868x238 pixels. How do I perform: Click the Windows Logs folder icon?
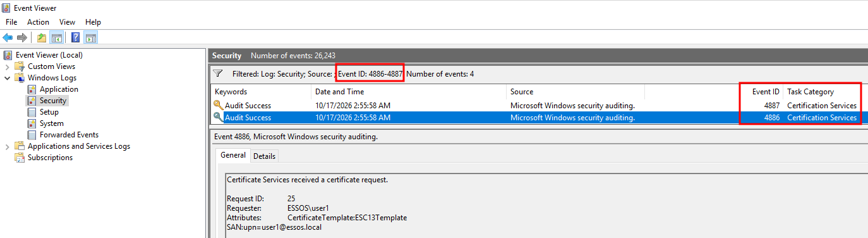(x=20, y=78)
